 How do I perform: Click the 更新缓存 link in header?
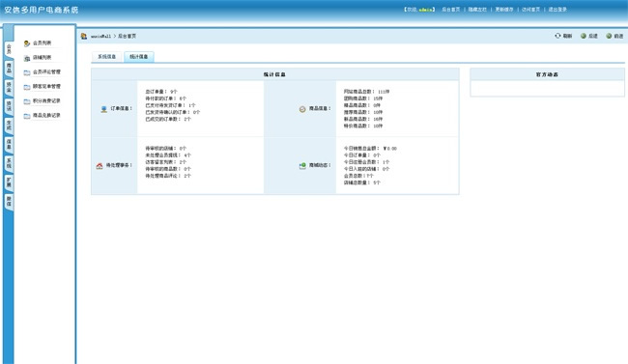[504, 10]
